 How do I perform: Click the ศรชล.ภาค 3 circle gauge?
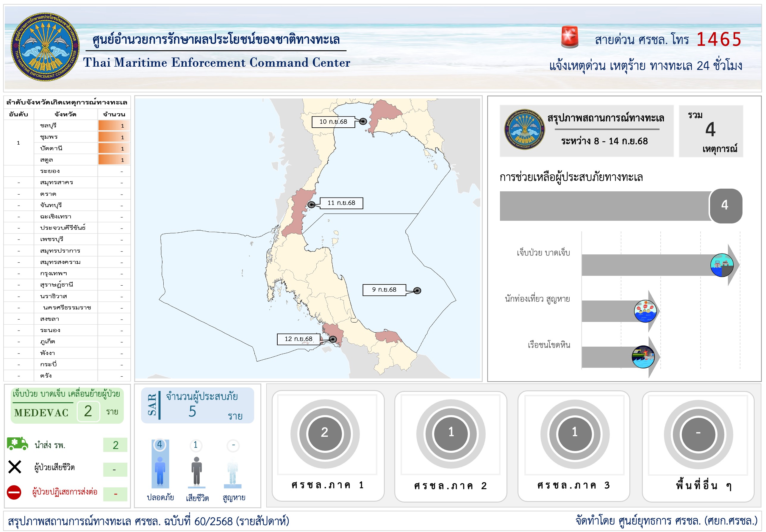575,434
